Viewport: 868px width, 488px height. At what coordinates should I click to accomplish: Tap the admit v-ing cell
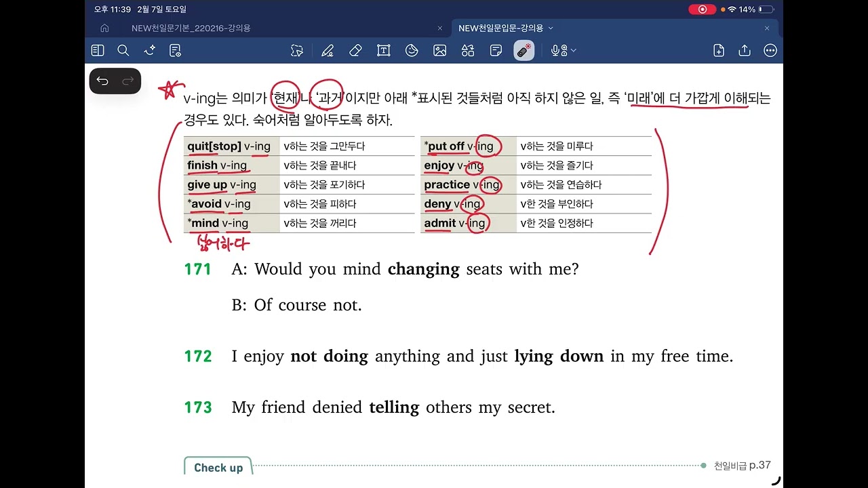click(x=469, y=223)
